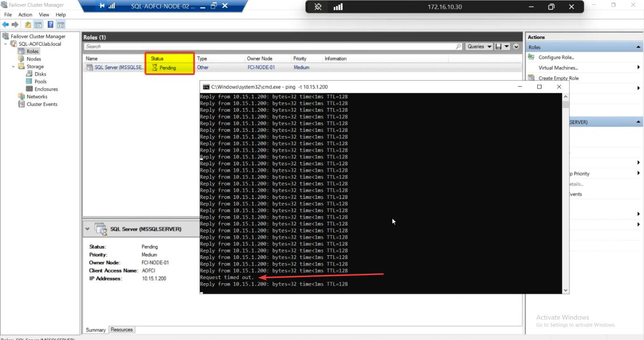Open Virtual Machines... action
This screenshot has width=644, height=340.
[x=558, y=68]
